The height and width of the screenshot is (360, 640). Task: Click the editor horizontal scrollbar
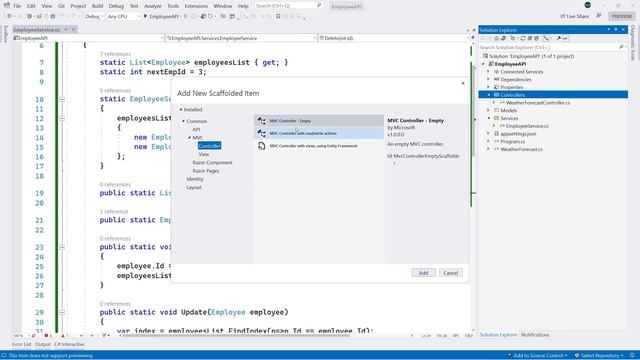coord(236,336)
